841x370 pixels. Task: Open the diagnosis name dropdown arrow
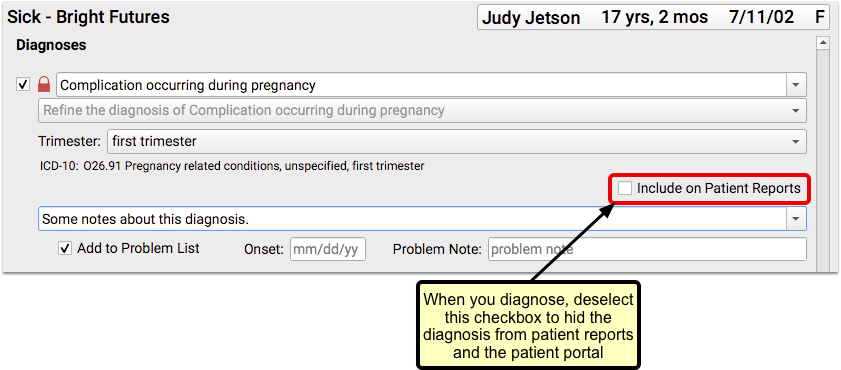[x=796, y=85]
